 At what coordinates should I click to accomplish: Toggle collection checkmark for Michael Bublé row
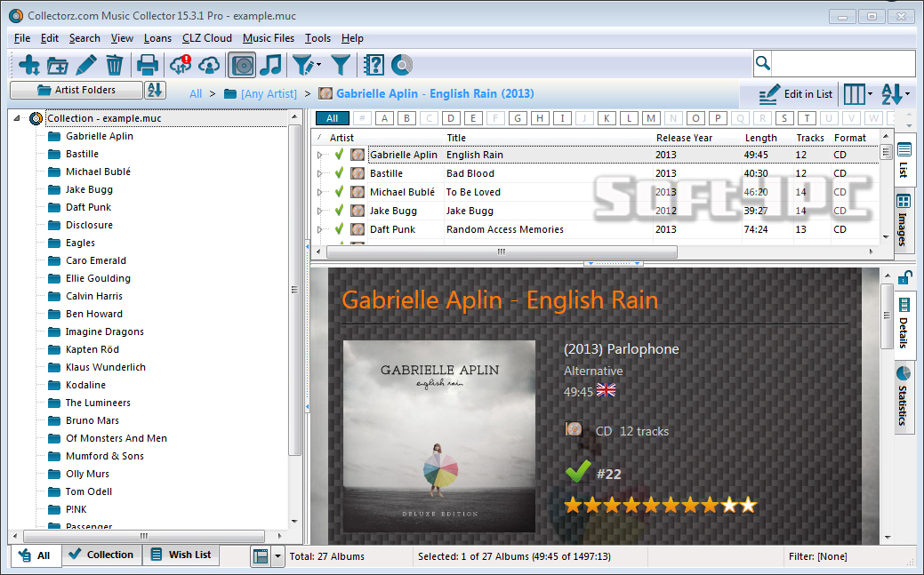[x=339, y=191]
